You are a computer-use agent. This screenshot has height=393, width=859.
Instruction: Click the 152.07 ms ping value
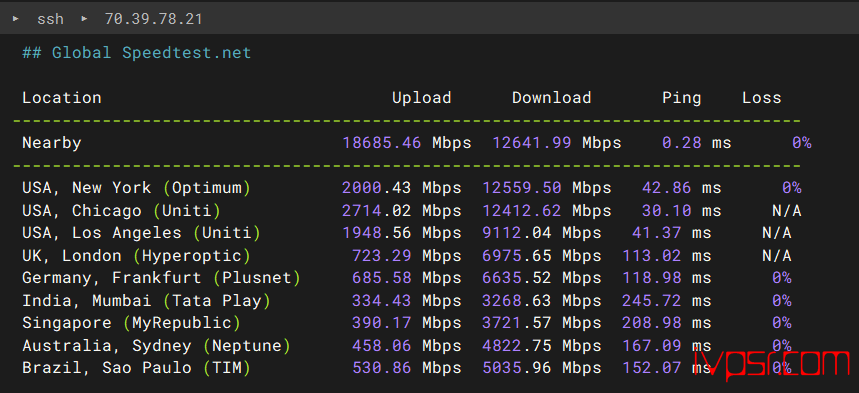click(x=667, y=368)
